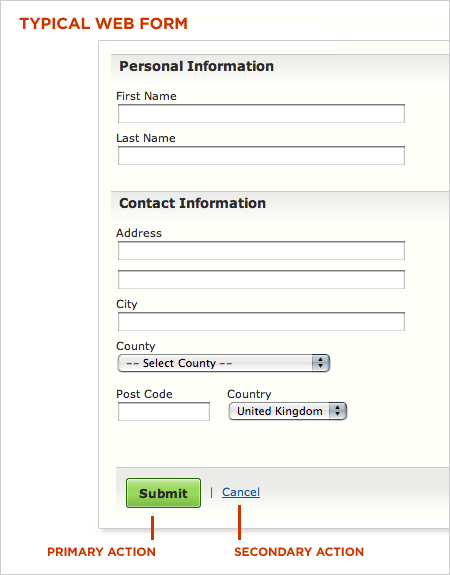Screen dimensions: 450x575
Task: Click the County dropdown stepper arrows
Action: coord(321,363)
